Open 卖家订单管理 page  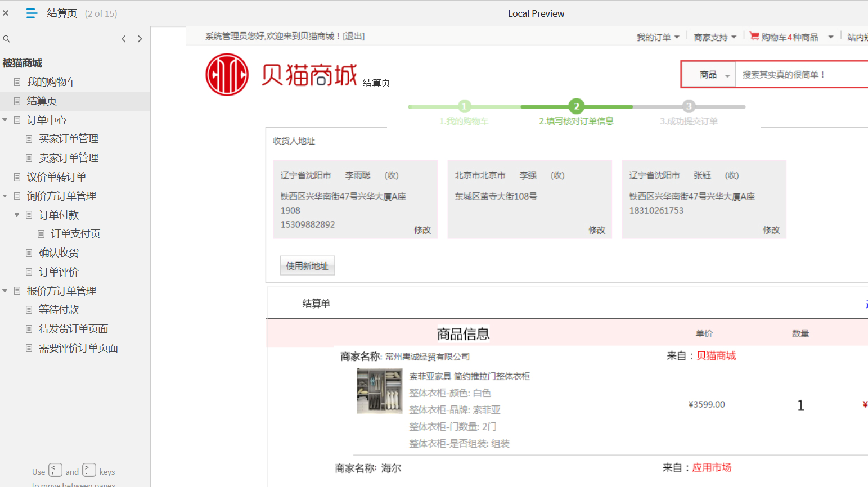pos(69,158)
